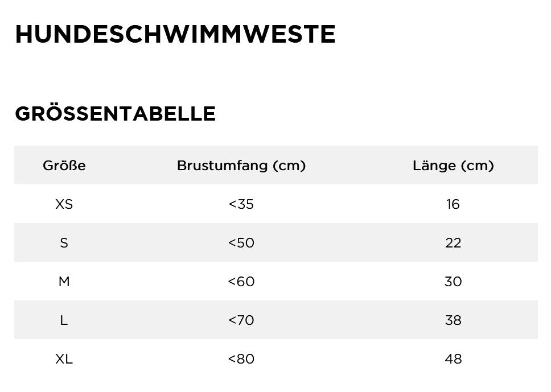Image resolution: width=551 pixels, height=392 pixels.
Task: Select the <80 chest girth value
Action: 241,358
